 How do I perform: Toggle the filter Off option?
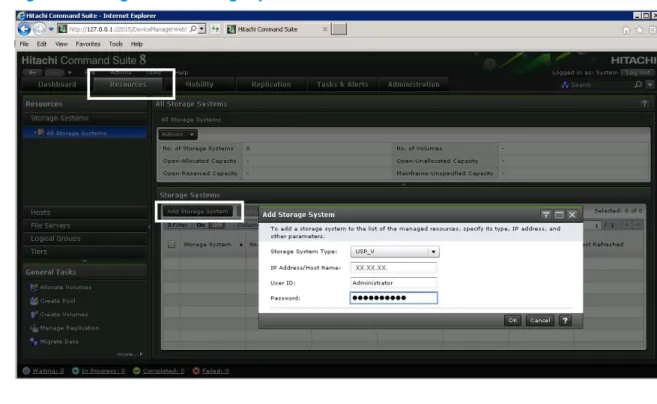pos(217,225)
